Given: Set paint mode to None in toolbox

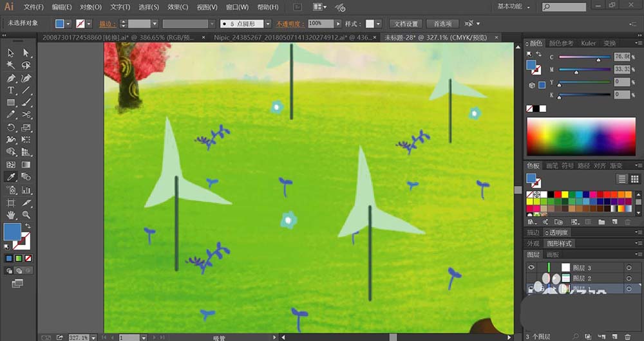Looking at the screenshot, I should click(x=28, y=259).
